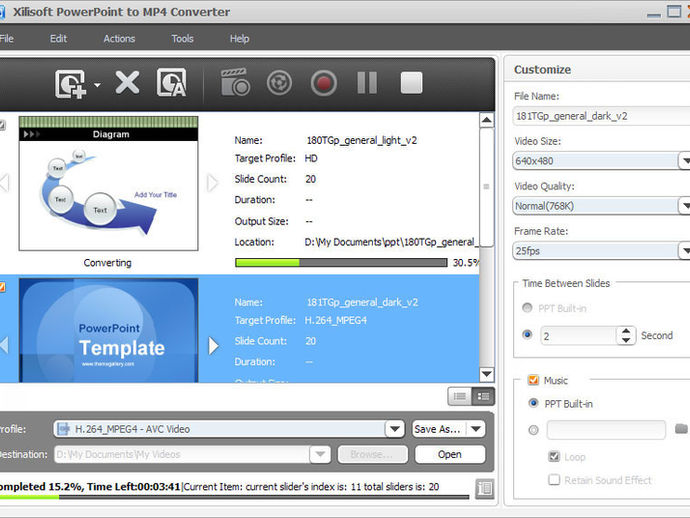Open the Destination folder dropdown
The width and height of the screenshot is (690, 518).
click(x=320, y=454)
